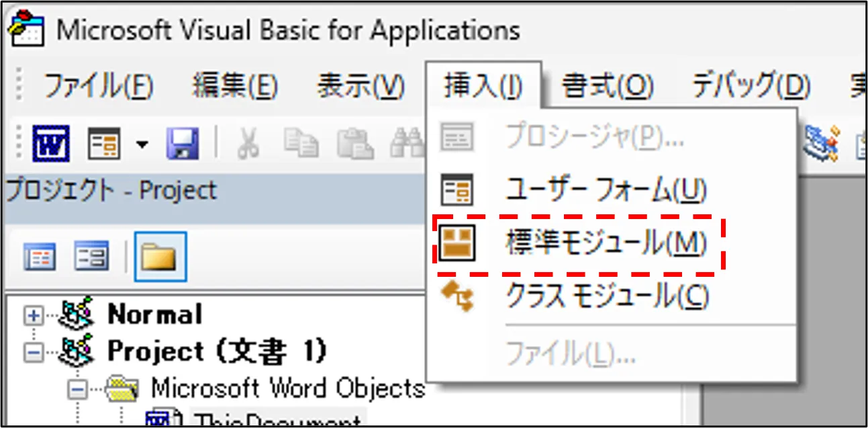This screenshot has width=868, height=428.
Task: Open the デバッグ(D) menu
Action: [751, 86]
